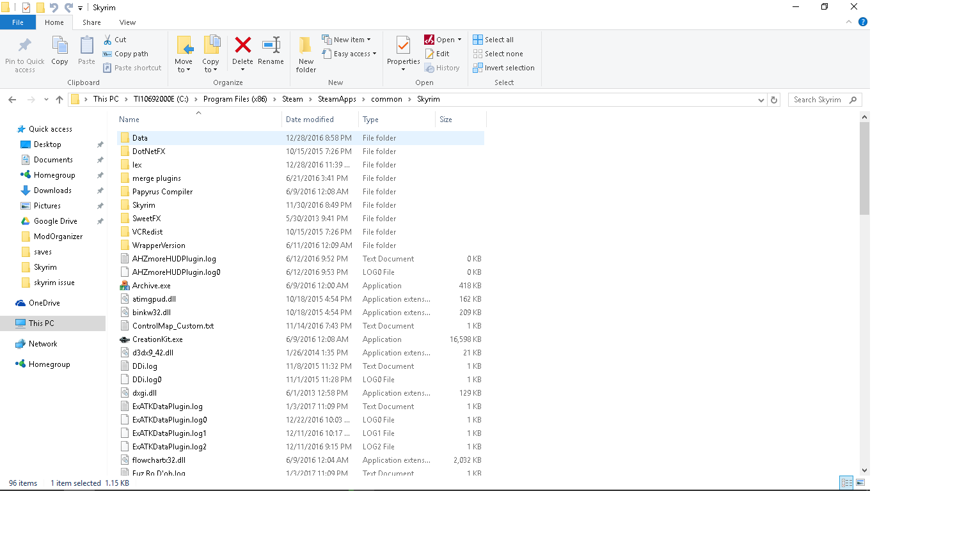This screenshot has height=551, width=980.
Task: Open recent locations dropdown arrow
Action: (46, 100)
